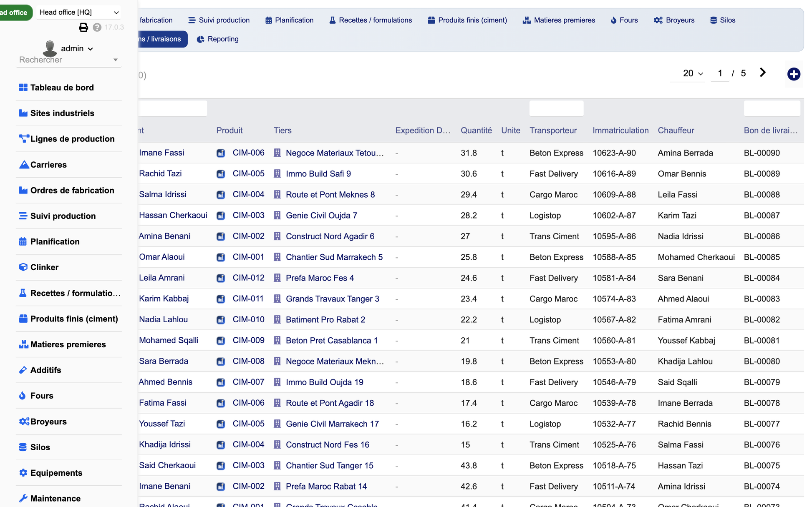The width and height of the screenshot is (812, 507).
Task: Sort by the Quantité column header
Action: (x=476, y=131)
